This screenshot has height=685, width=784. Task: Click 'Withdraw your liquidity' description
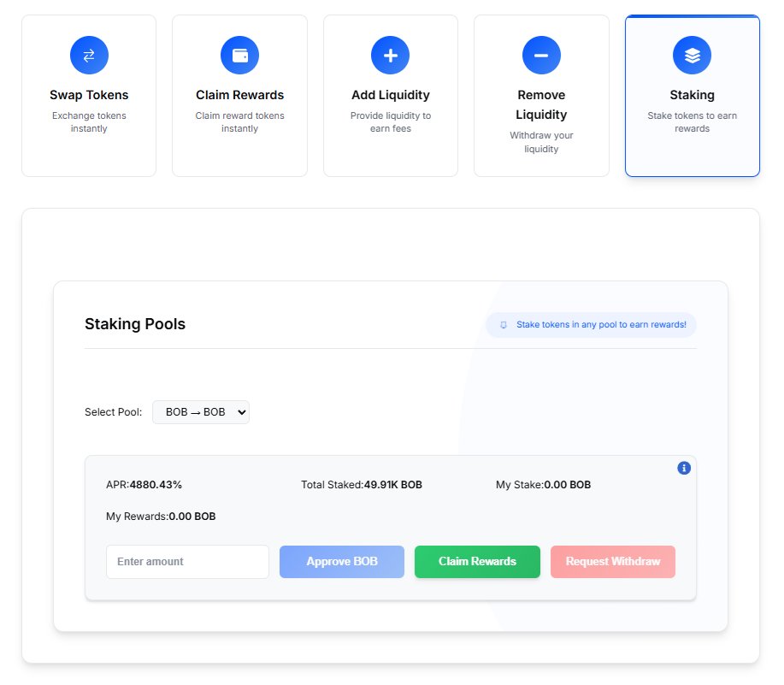pyautogui.click(x=541, y=142)
